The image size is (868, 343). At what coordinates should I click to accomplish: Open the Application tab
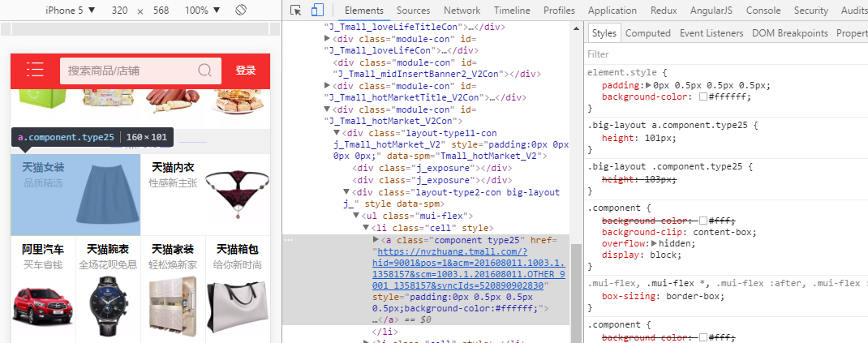tap(612, 10)
